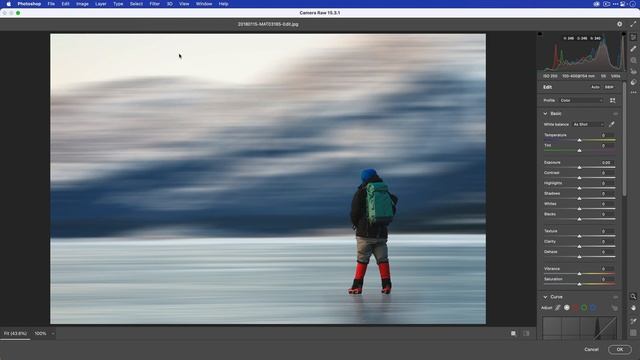Click the tone curve graph

pyautogui.click(x=579, y=328)
